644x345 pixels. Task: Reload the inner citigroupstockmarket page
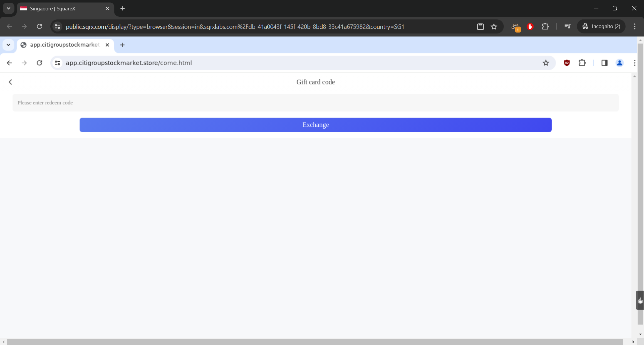[39, 63]
